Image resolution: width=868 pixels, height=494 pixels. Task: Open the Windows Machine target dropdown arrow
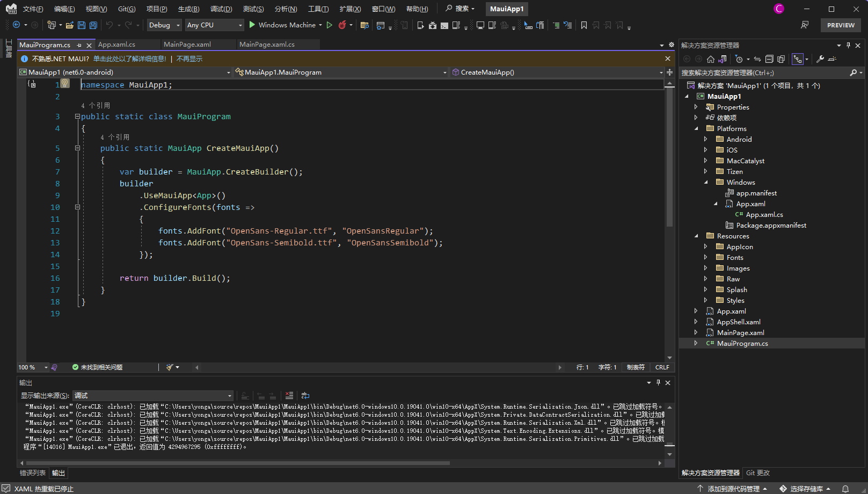320,25
